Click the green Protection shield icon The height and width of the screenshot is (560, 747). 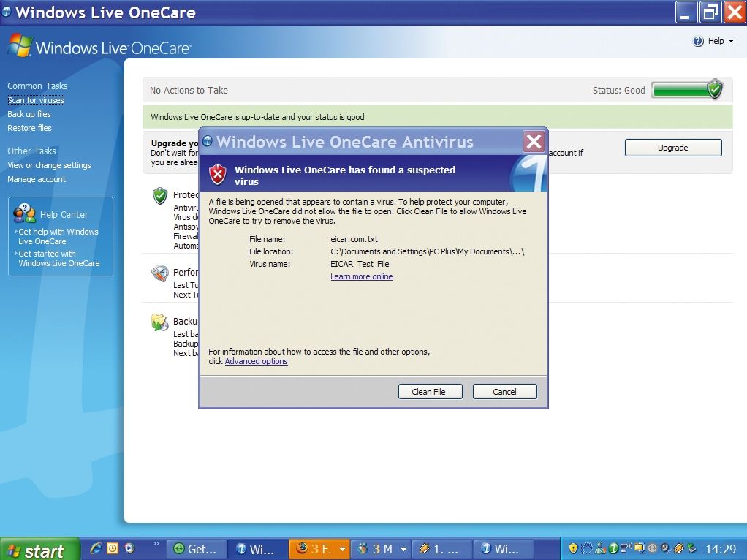coord(161,195)
